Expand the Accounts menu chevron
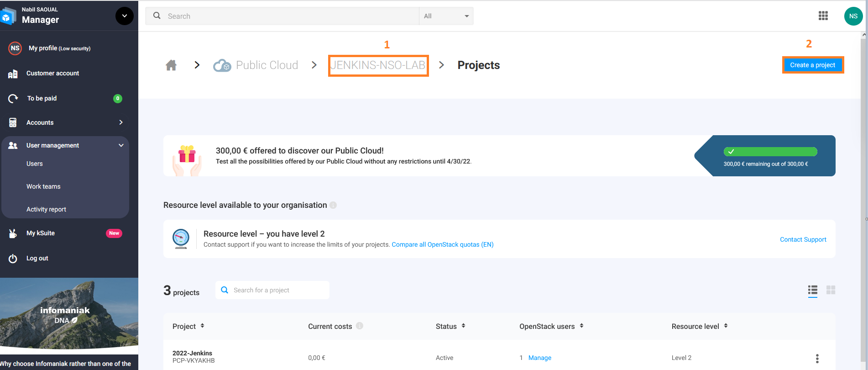Screen dimensions: 868x370 [121, 122]
